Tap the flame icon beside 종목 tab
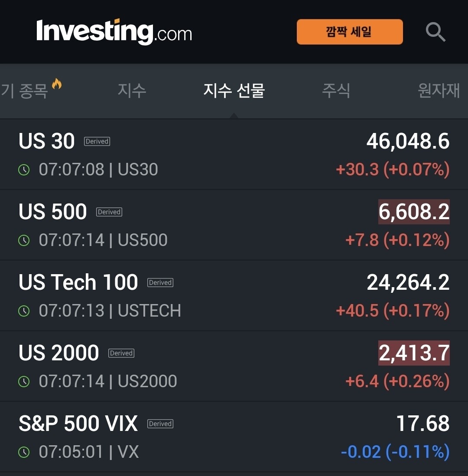Viewport: 468px width, 476px height. point(57,84)
